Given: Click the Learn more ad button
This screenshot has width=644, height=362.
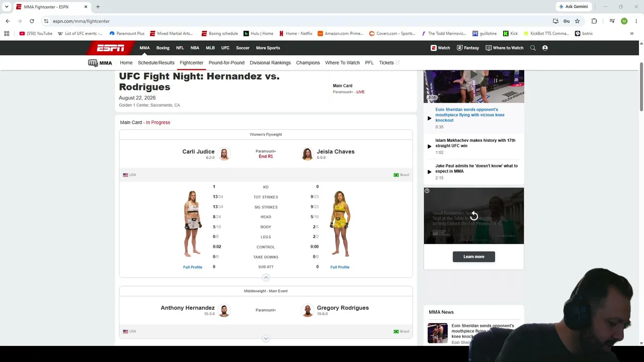Looking at the screenshot, I should coord(473,256).
